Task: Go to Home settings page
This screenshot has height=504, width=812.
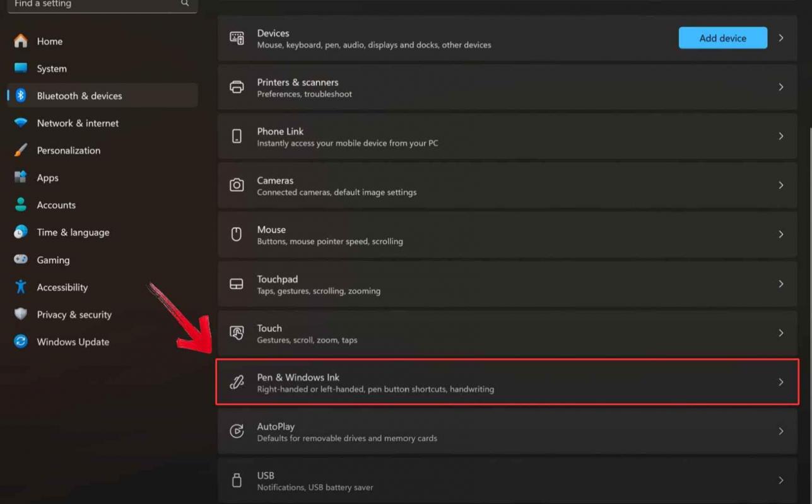Action: (x=102, y=41)
